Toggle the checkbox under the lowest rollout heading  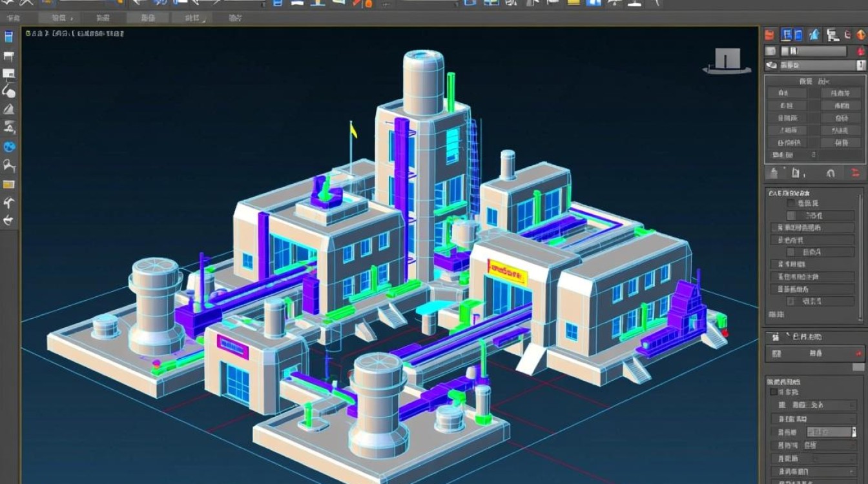click(773, 392)
